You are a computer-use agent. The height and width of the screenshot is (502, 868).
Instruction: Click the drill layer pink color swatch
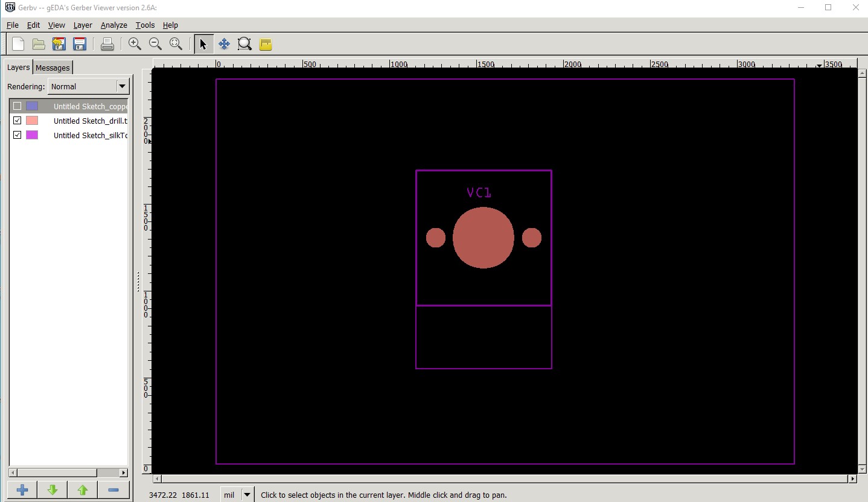tap(32, 121)
